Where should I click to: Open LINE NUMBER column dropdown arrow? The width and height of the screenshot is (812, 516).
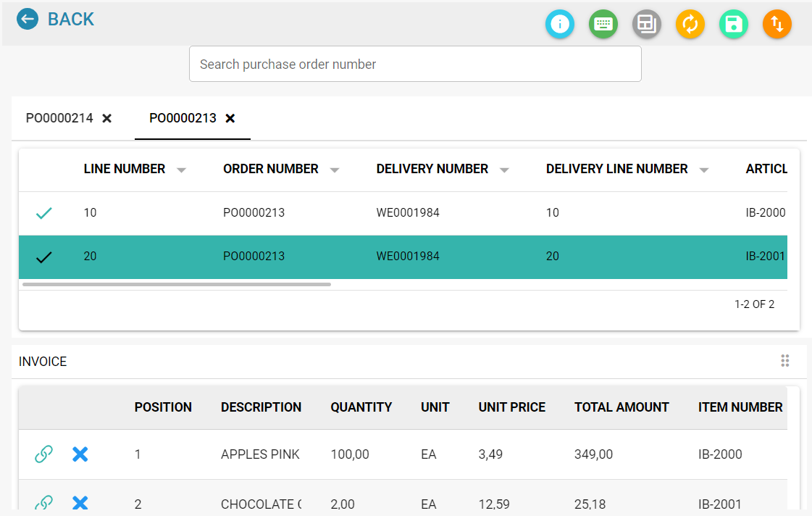[x=181, y=170]
